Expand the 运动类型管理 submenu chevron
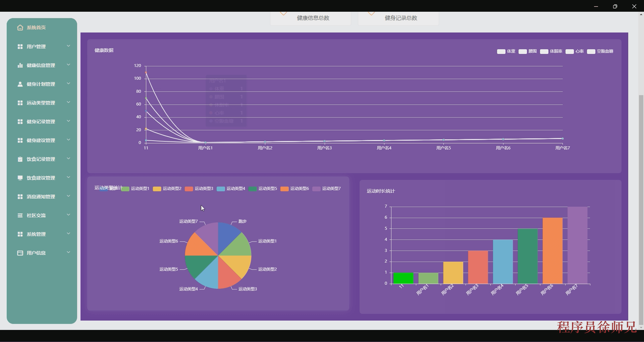This screenshot has width=644, height=342. pyautogui.click(x=68, y=102)
